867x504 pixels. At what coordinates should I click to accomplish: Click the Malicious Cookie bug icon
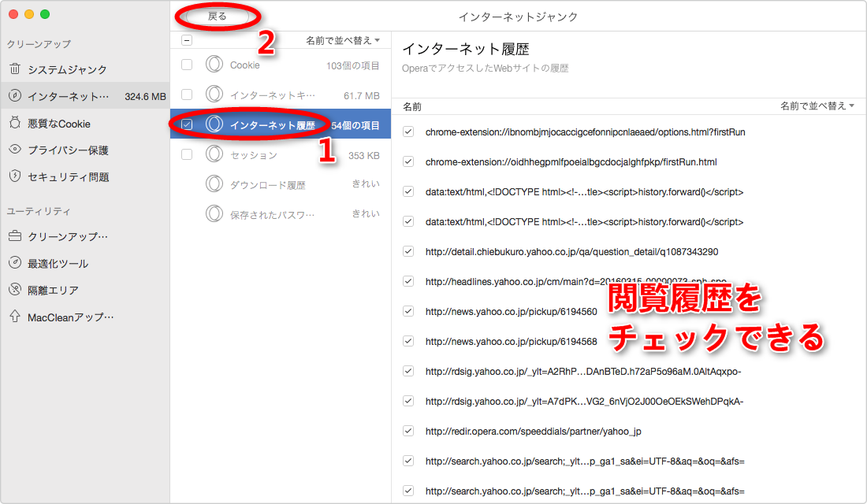click(15, 123)
